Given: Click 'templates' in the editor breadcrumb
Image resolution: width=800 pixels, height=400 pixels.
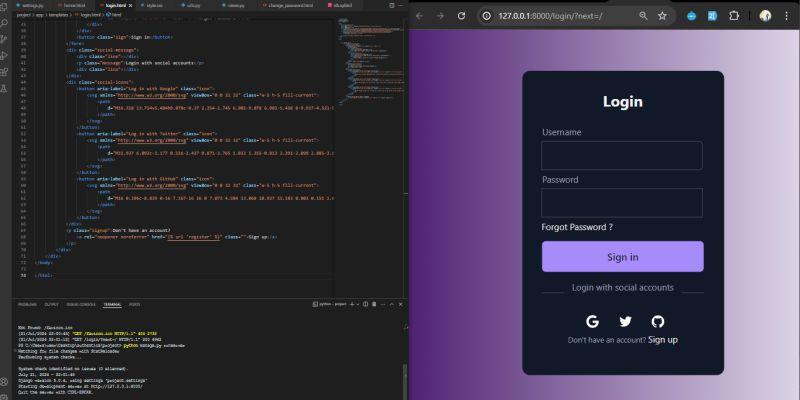Looking at the screenshot, I should 58,15.
